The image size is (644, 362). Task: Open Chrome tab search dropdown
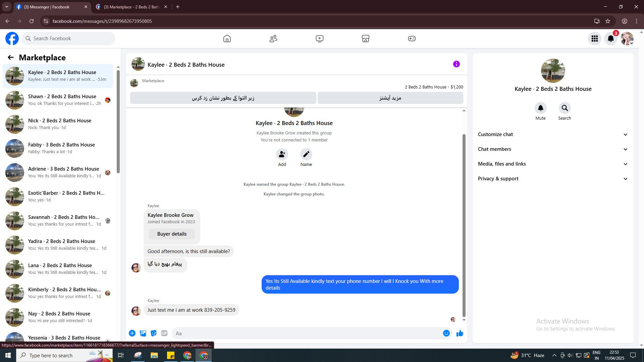click(x=6, y=7)
